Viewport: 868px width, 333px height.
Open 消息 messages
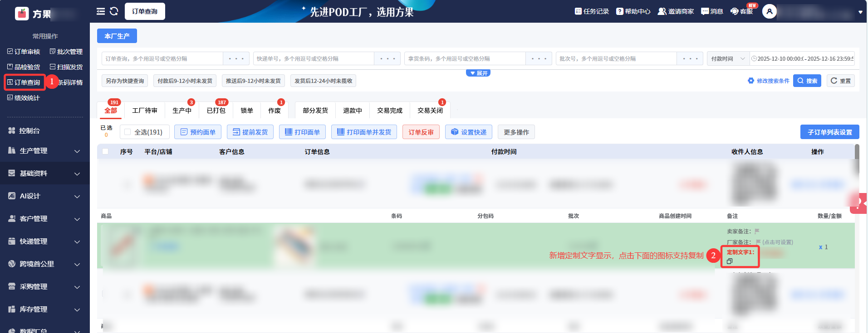[x=712, y=11]
